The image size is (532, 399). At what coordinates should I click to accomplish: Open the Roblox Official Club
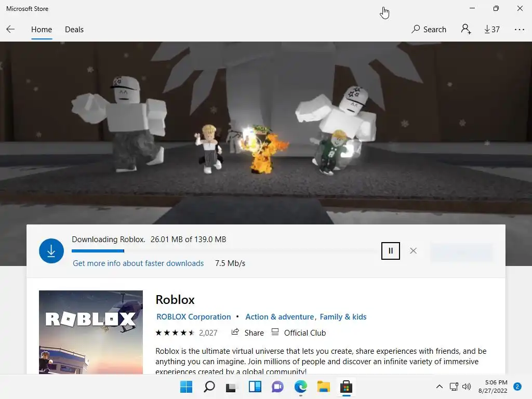point(299,332)
